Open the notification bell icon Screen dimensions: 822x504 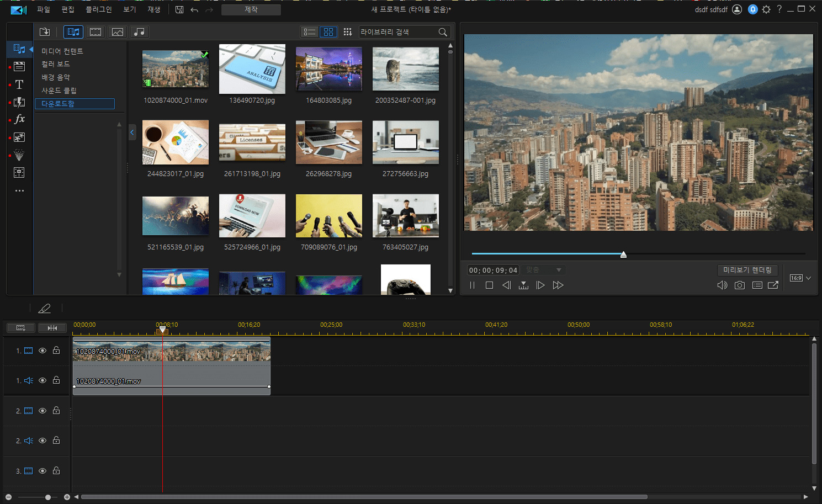click(x=752, y=9)
